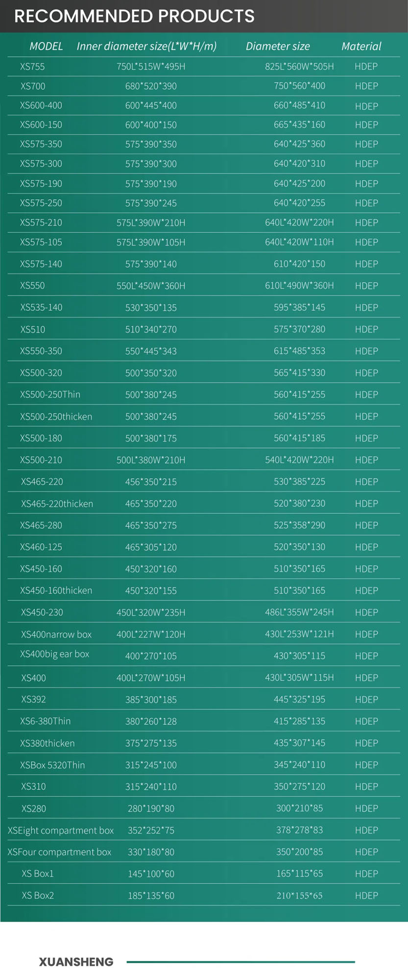This screenshot has height=980, width=408.
Task: Select the MODEL column header
Action: click(x=46, y=46)
